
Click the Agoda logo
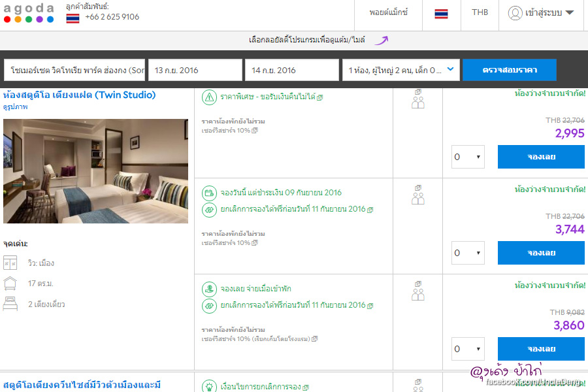click(x=28, y=12)
